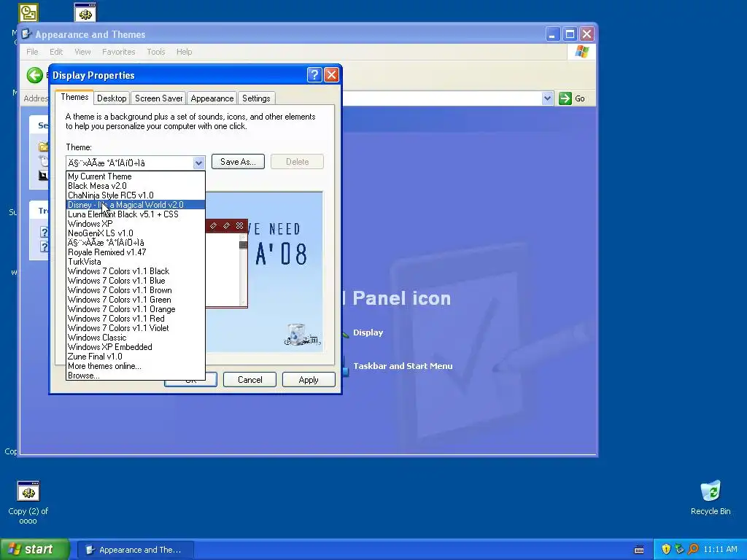Click the Start button
The height and width of the screenshot is (560, 747).
(x=35, y=549)
